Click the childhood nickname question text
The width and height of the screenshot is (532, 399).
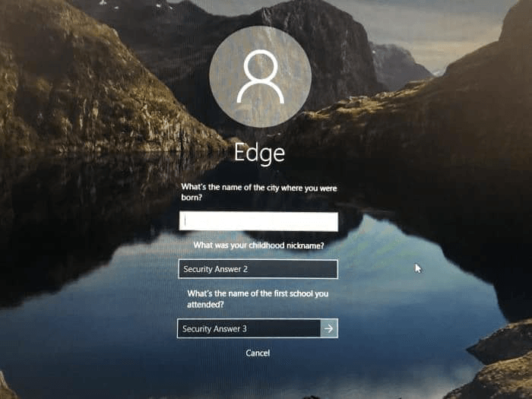[x=258, y=245]
